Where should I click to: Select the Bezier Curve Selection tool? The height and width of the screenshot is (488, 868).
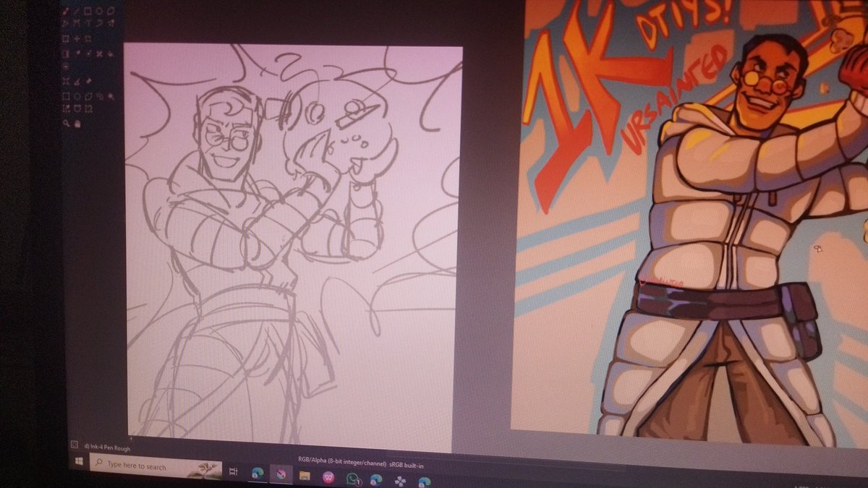(x=77, y=108)
